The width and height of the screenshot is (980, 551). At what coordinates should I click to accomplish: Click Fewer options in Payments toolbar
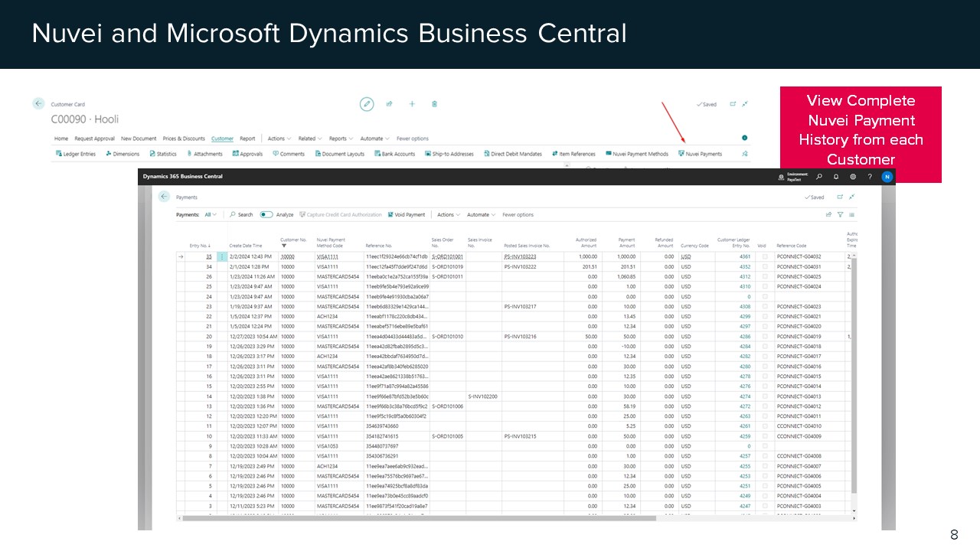point(518,215)
